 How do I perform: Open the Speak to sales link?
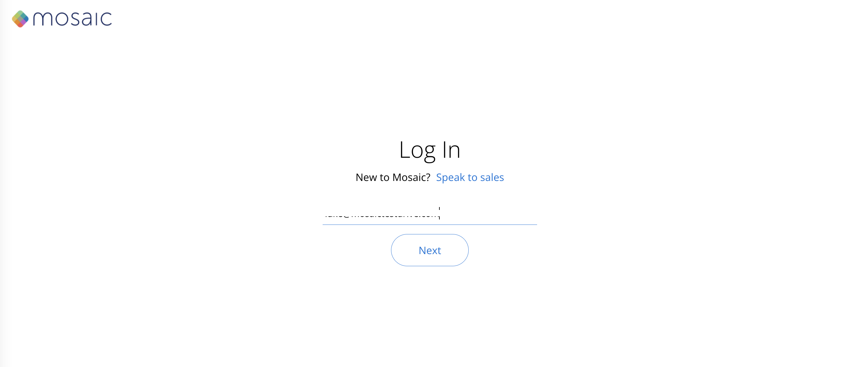470,177
